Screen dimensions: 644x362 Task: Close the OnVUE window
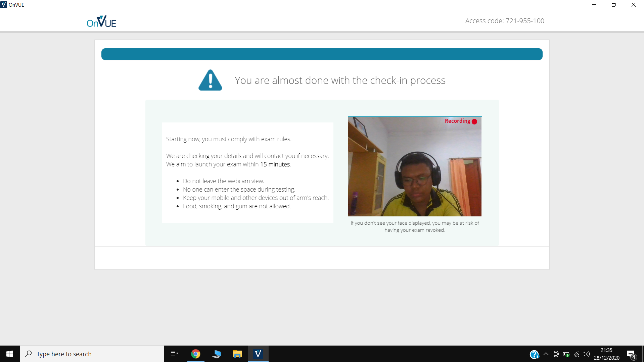pos(634,5)
